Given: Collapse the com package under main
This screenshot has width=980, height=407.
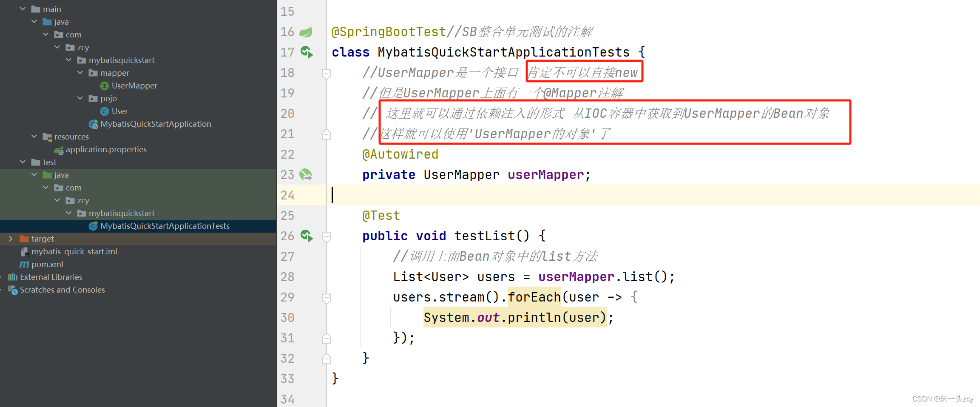Looking at the screenshot, I should point(45,34).
